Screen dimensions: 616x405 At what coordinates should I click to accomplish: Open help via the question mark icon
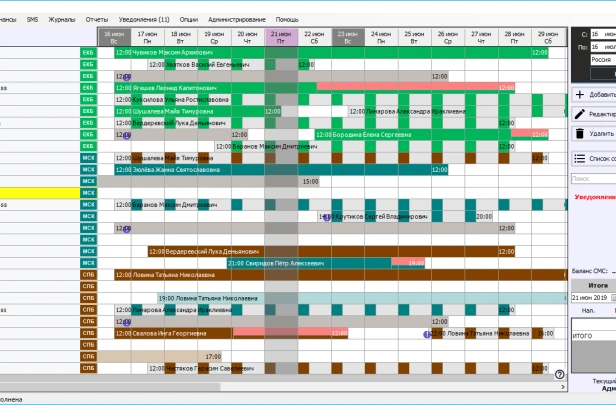(560, 375)
